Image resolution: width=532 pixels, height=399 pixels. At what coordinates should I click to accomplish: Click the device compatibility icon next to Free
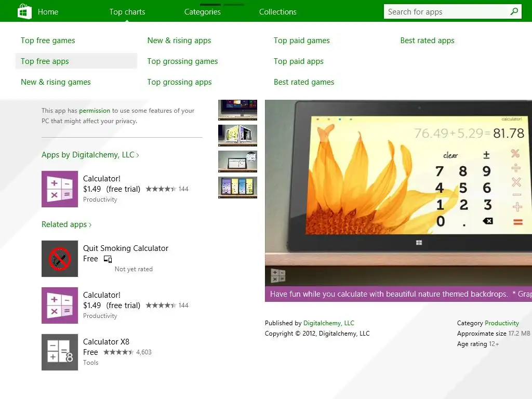[x=108, y=259]
